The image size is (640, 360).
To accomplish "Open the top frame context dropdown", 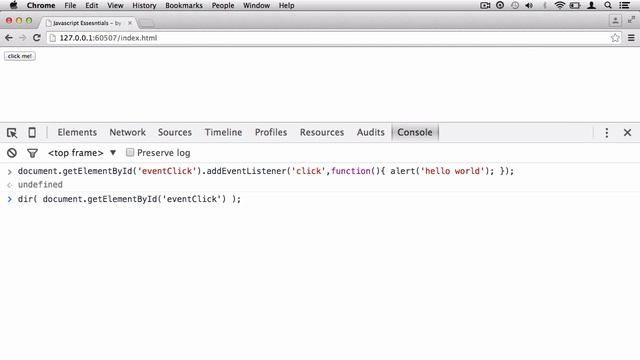I will point(82,153).
